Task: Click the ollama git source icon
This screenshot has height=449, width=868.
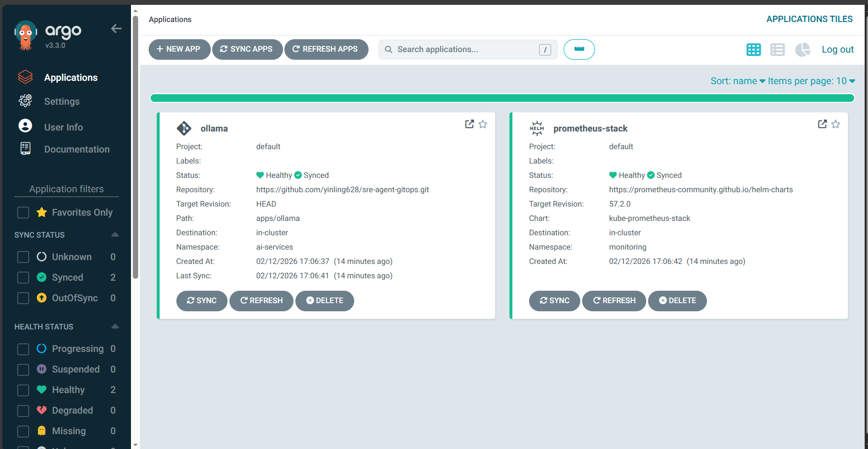Action: tap(184, 128)
